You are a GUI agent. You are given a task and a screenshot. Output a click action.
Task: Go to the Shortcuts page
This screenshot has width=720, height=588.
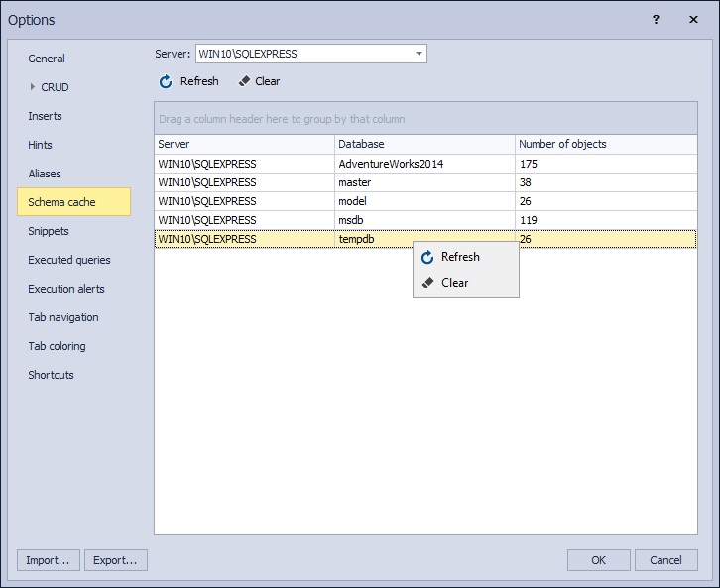tap(51, 375)
